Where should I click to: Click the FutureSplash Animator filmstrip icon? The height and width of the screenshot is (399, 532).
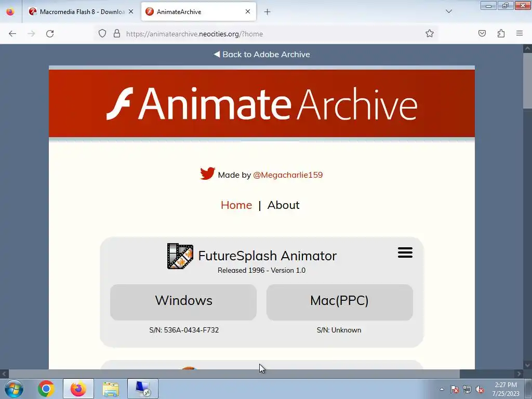(x=180, y=256)
